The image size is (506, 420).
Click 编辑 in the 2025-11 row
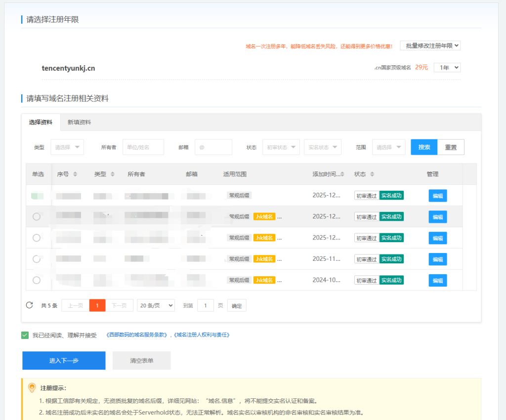438,259
